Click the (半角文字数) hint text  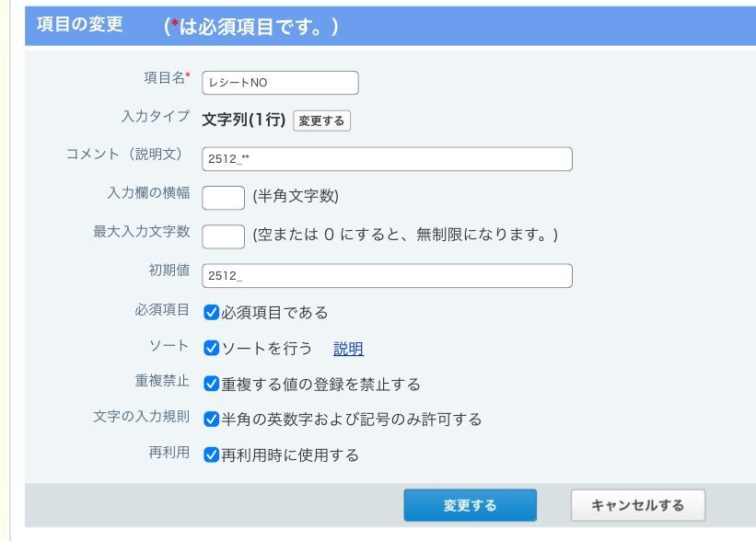[296, 197]
